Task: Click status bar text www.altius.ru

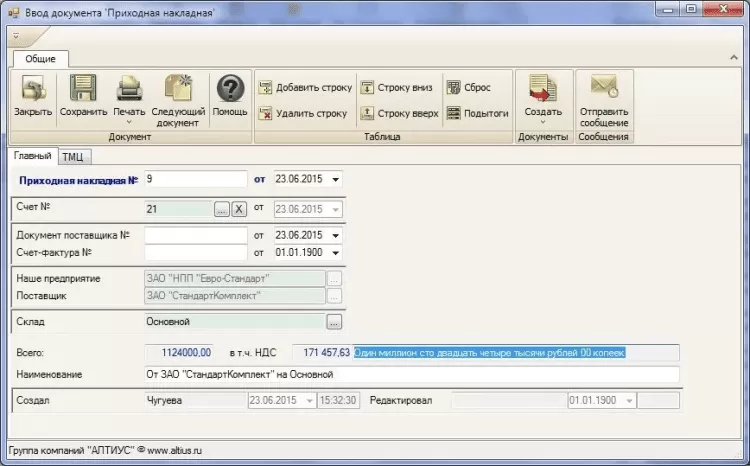Action: 175,451
